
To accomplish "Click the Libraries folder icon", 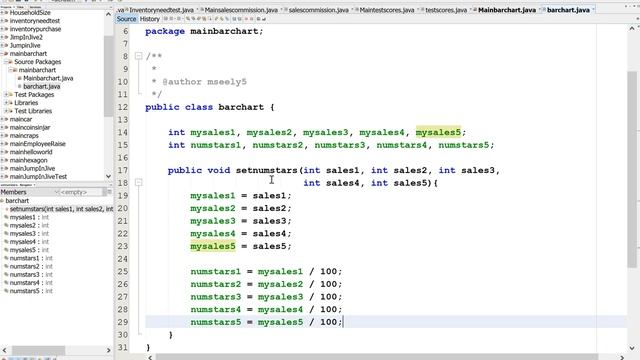I will click(11, 103).
